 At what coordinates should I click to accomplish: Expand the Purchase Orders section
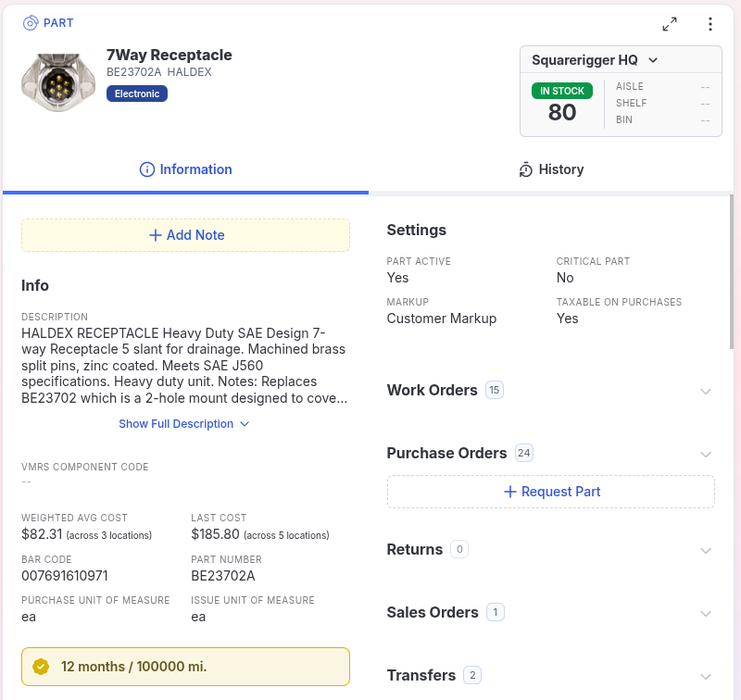click(706, 454)
